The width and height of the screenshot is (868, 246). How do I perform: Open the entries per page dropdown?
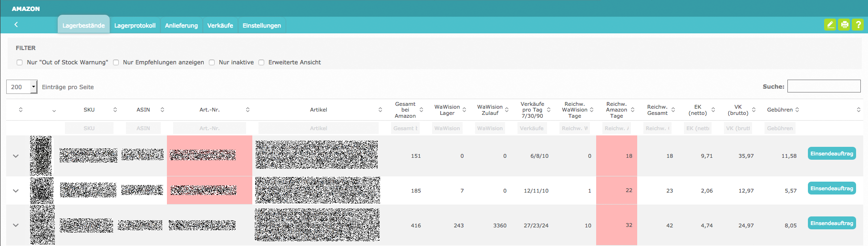click(21, 87)
